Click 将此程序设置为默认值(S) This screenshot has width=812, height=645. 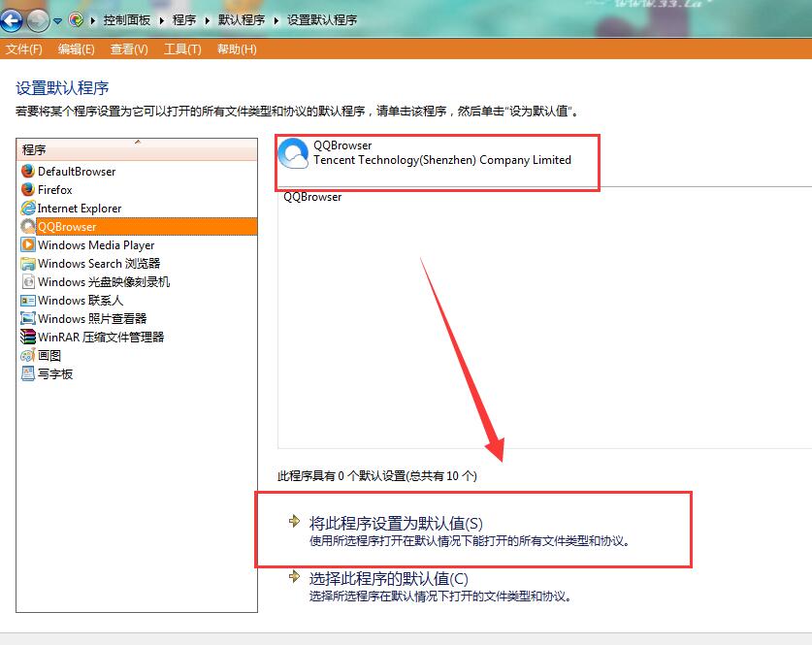(x=396, y=524)
